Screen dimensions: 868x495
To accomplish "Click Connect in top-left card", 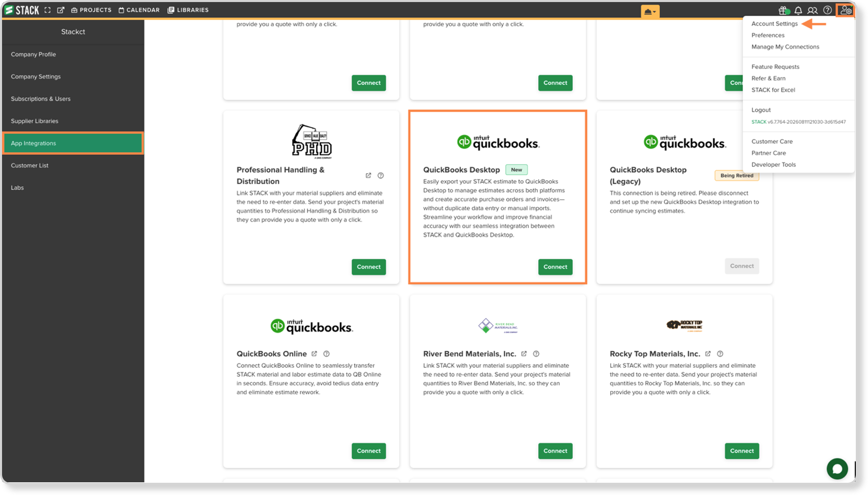I will tap(368, 83).
